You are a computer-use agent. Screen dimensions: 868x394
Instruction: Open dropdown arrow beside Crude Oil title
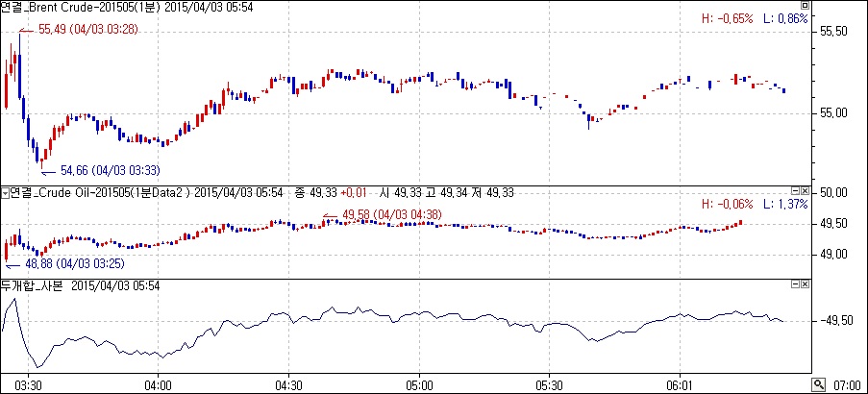4,193
